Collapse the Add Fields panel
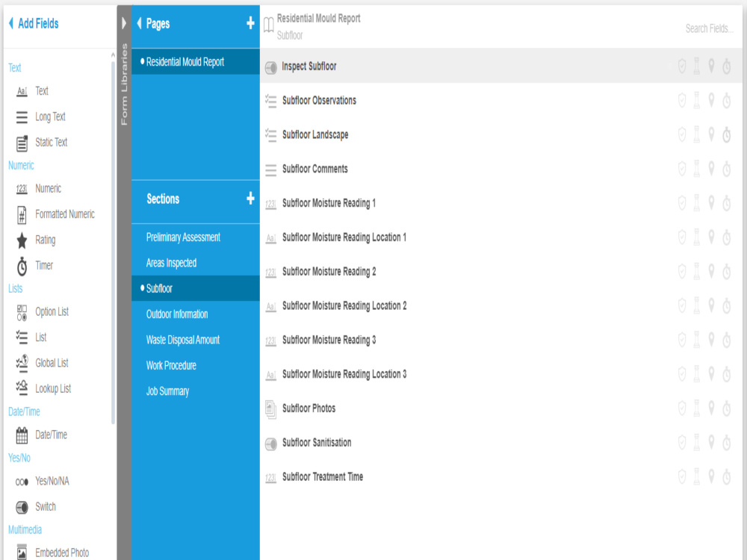The image size is (747, 560). coord(10,23)
